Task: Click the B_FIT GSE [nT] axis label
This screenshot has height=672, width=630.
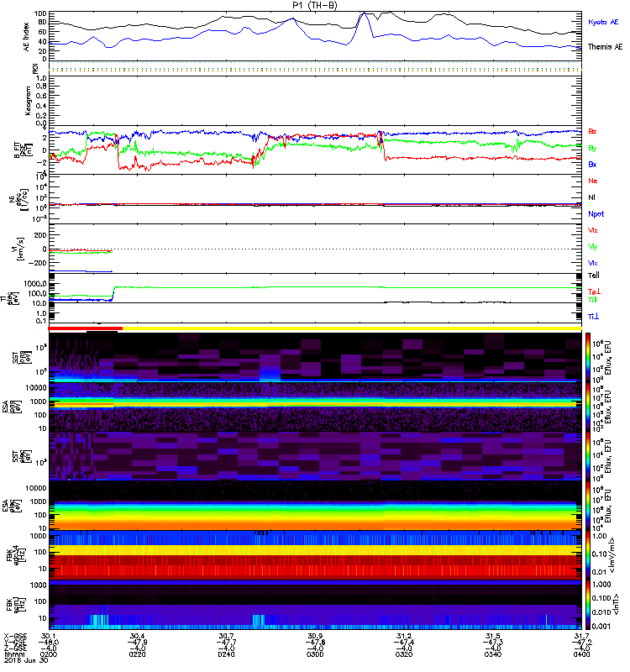Action: pos(23,150)
